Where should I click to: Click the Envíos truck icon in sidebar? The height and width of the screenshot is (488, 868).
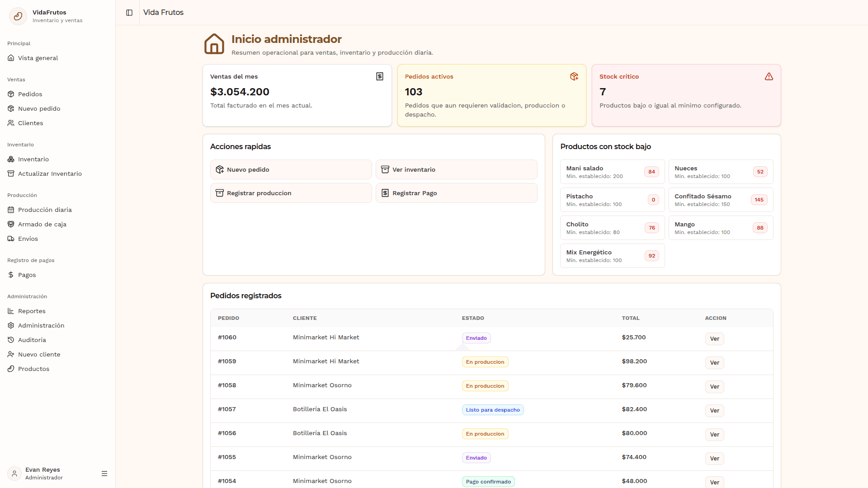[x=11, y=239]
